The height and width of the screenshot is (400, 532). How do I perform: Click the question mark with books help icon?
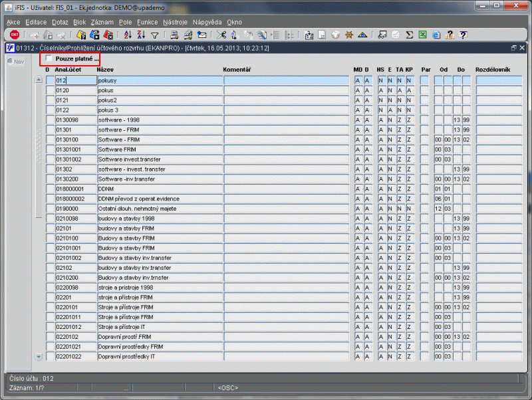click(x=450, y=35)
